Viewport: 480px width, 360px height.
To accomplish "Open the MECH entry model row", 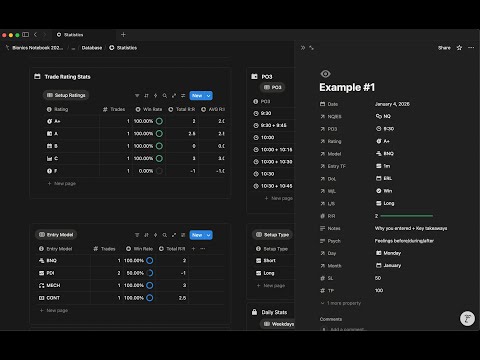I will [x=50, y=286].
